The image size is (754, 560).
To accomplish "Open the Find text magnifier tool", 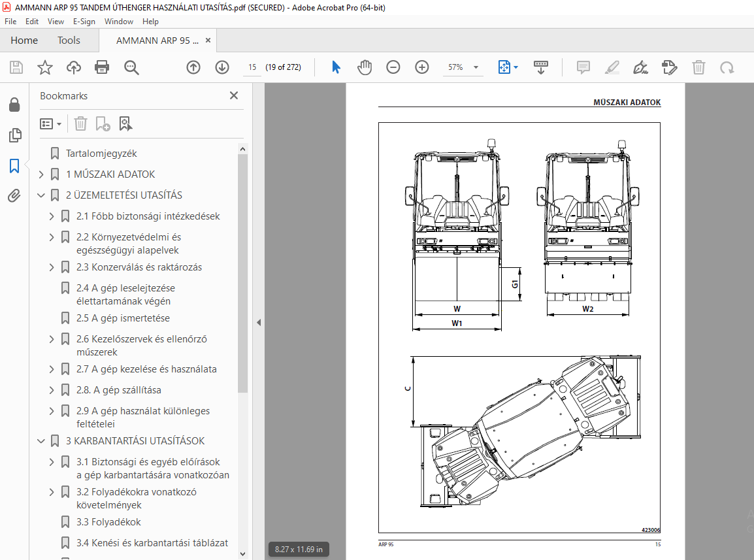I will click(131, 67).
